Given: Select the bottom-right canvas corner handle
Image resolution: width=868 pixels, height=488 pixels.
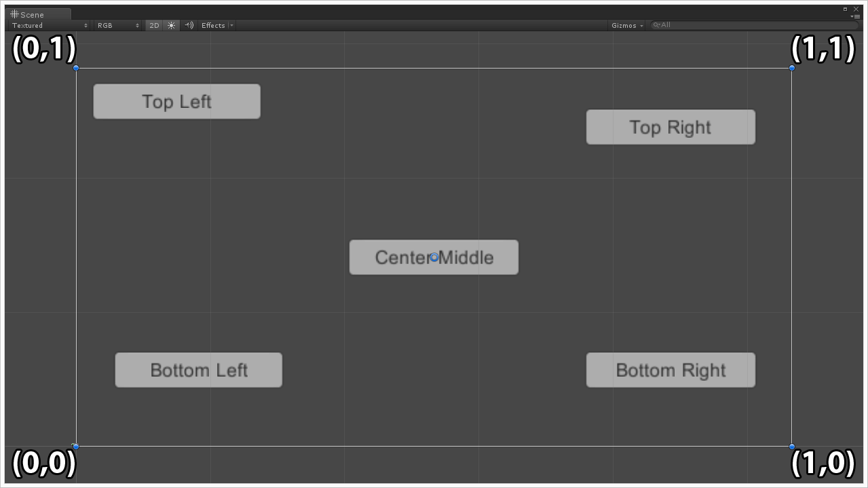Looking at the screenshot, I should 792,447.
